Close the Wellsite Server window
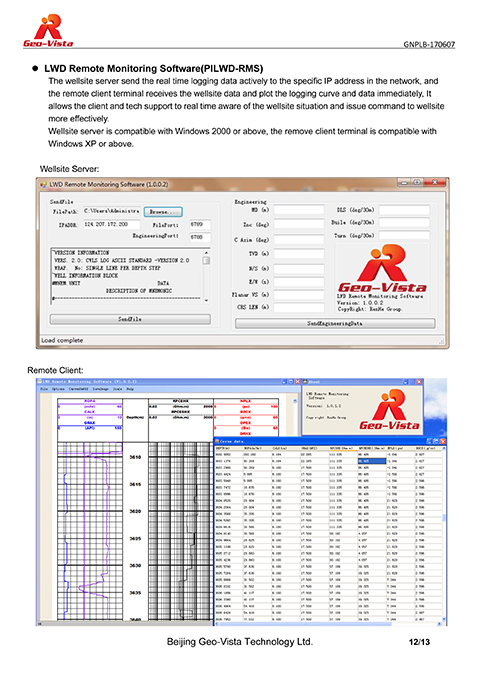Image resolution: width=480 pixels, height=679 pixels. click(435, 182)
